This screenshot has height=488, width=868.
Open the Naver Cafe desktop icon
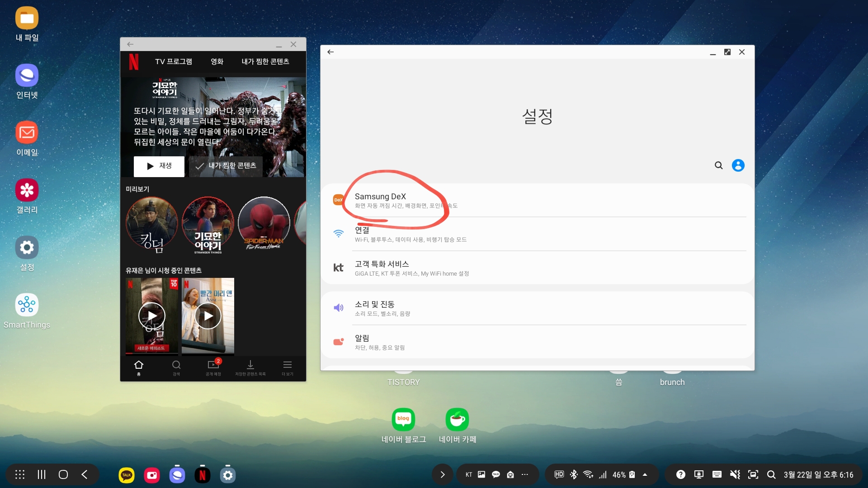pos(457,419)
